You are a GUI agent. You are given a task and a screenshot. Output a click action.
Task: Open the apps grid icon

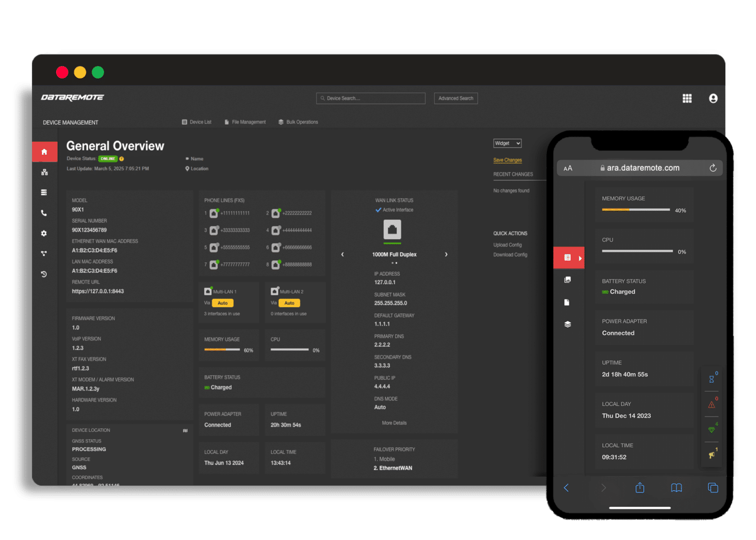[x=687, y=99]
